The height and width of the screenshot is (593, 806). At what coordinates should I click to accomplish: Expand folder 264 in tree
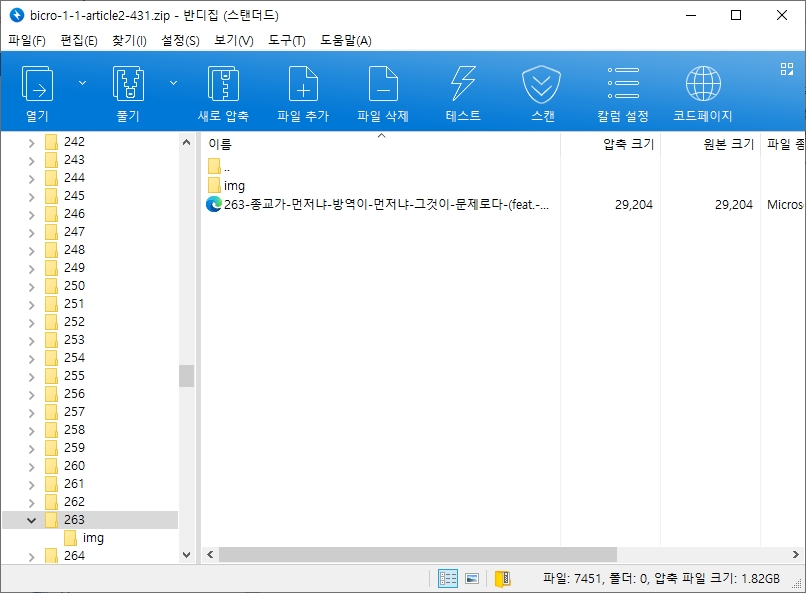[31, 557]
